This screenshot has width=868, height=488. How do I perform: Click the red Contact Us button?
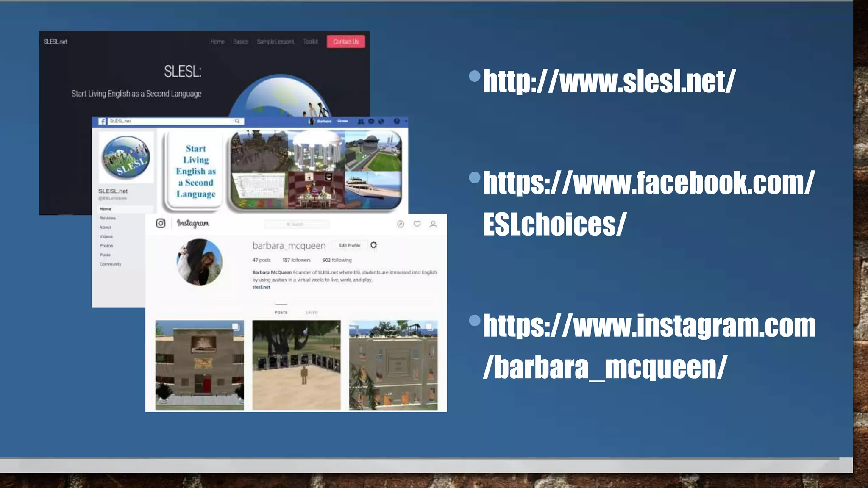tap(346, 42)
